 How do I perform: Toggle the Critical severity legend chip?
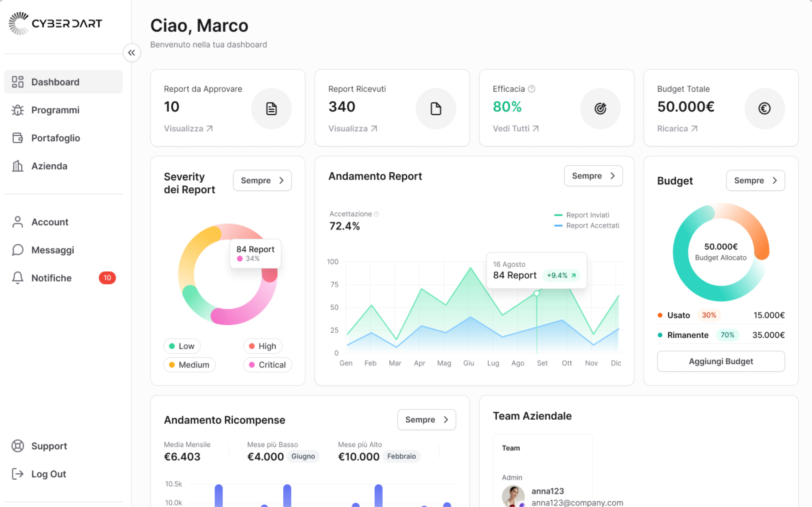(267, 365)
